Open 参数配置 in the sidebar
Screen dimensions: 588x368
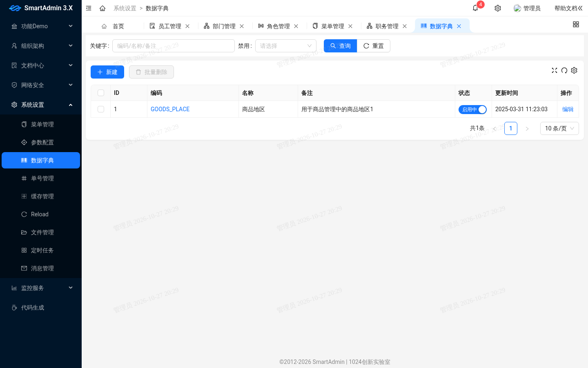point(41,142)
